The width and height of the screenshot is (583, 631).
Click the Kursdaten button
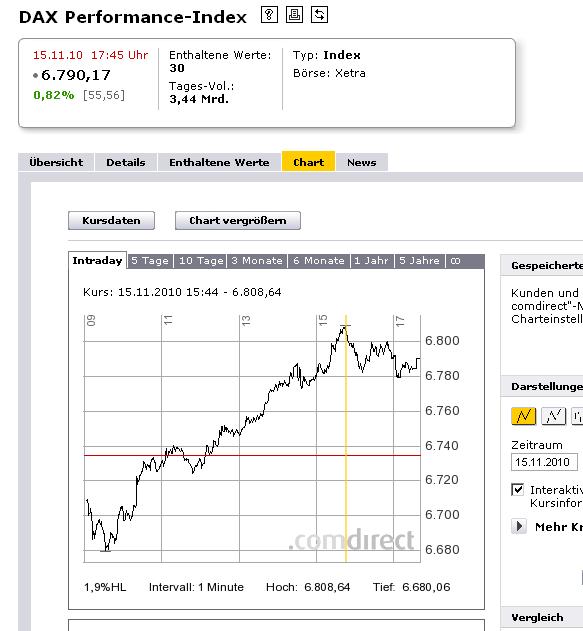tap(111, 221)
